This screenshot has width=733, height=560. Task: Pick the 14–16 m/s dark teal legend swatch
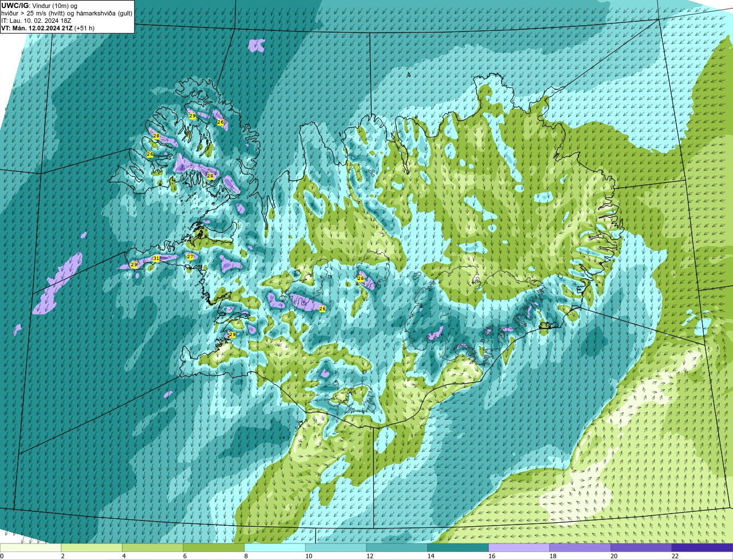(458, 548)
